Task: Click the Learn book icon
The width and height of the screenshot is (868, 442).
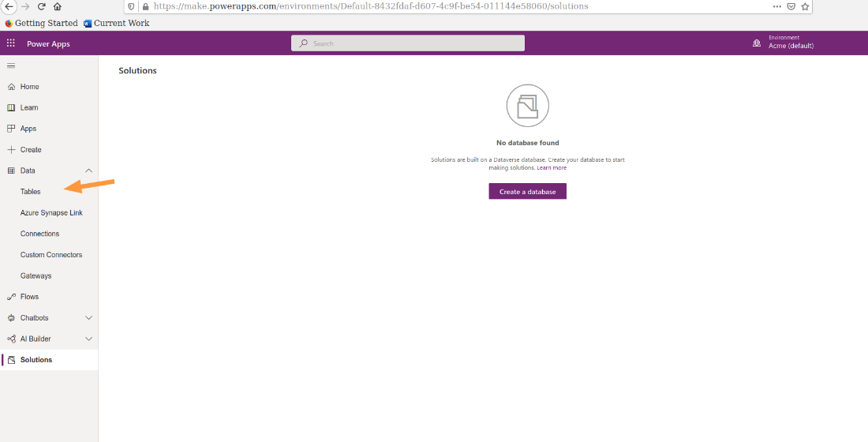Action: click(x=11, y=108)
